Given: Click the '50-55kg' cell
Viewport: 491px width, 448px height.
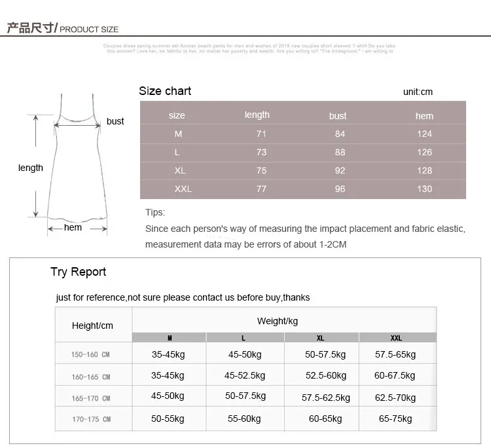Looking at the screenshot, I should 168,419.
